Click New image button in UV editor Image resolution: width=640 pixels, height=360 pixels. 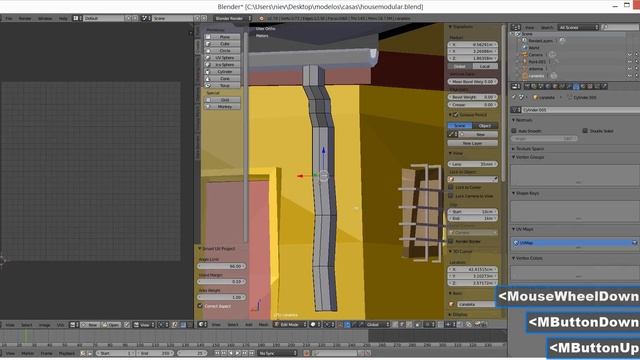point(90,325)
